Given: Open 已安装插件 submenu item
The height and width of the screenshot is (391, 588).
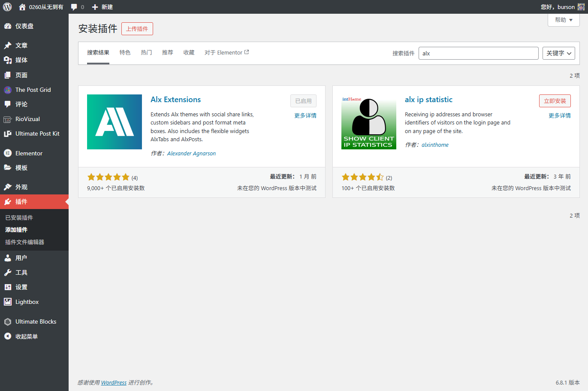Looking at the screenshot, I should (x=19, y=218).
